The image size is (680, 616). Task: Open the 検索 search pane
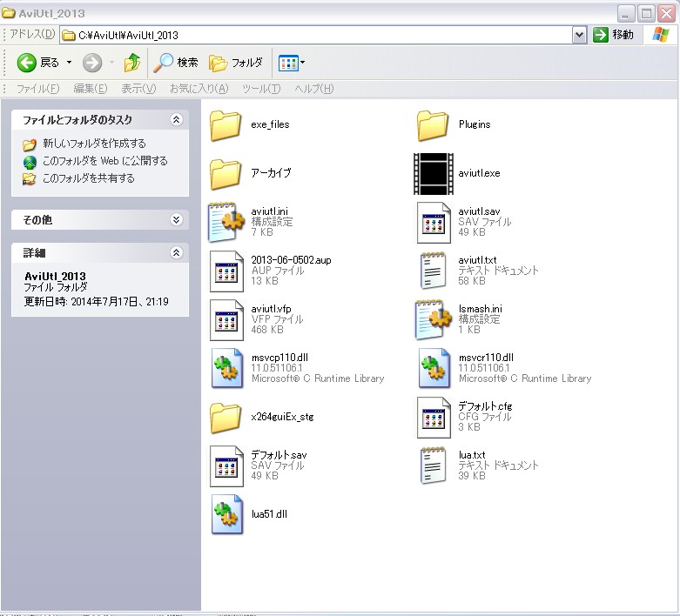176,63
